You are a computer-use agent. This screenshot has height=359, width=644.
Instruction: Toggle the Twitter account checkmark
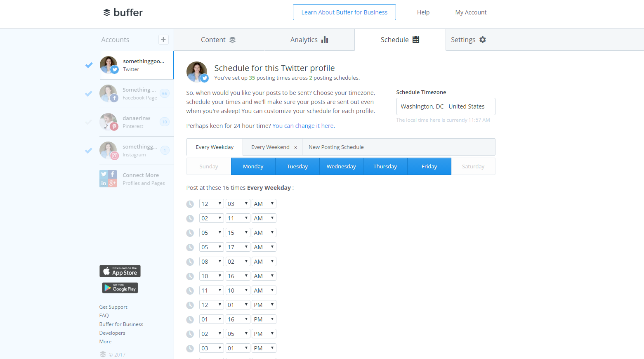[x=89, y=65]
